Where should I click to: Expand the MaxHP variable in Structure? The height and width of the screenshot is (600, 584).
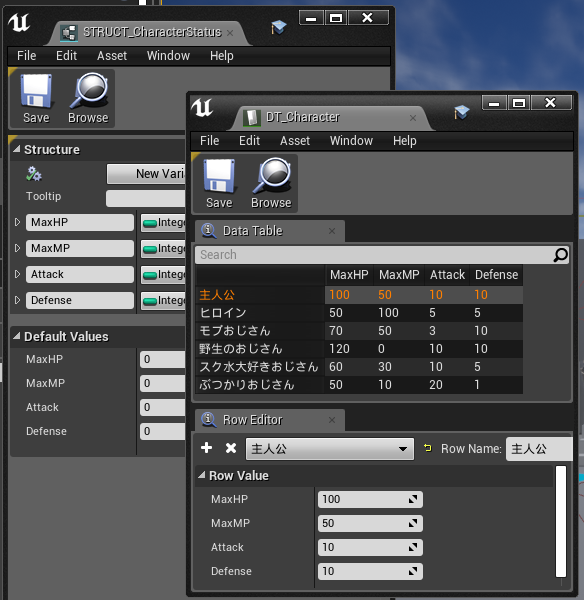[x=17, y=222]
